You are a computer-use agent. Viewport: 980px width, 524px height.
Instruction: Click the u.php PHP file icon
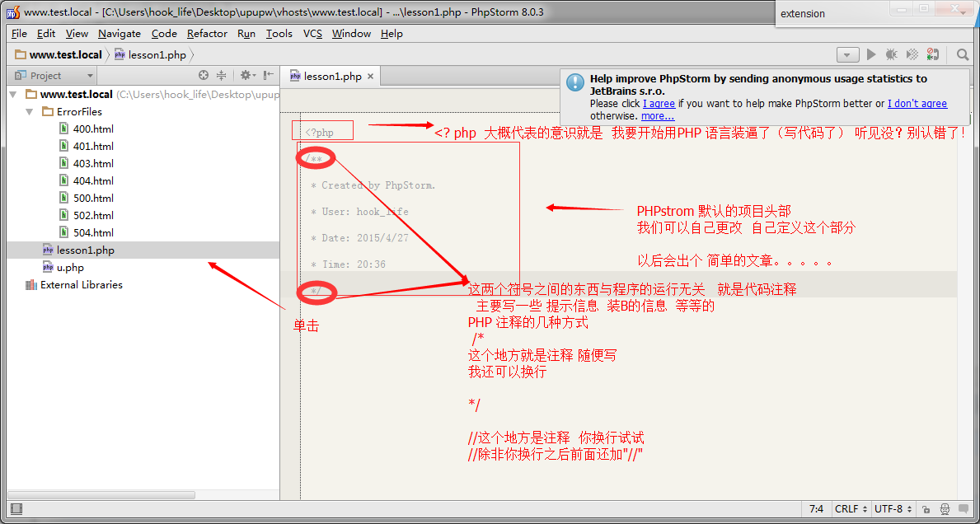click(48, 267)
